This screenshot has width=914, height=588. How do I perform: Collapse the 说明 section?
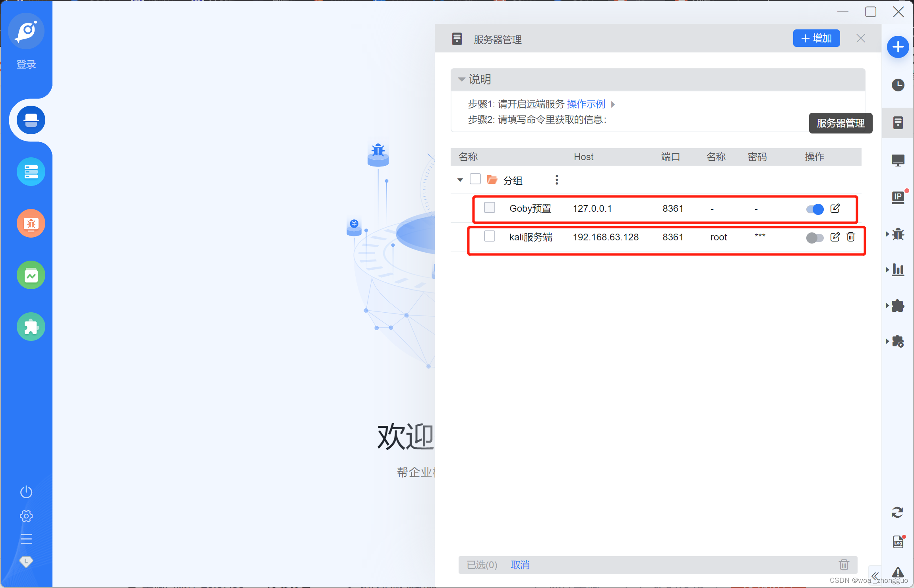[462, 79]
